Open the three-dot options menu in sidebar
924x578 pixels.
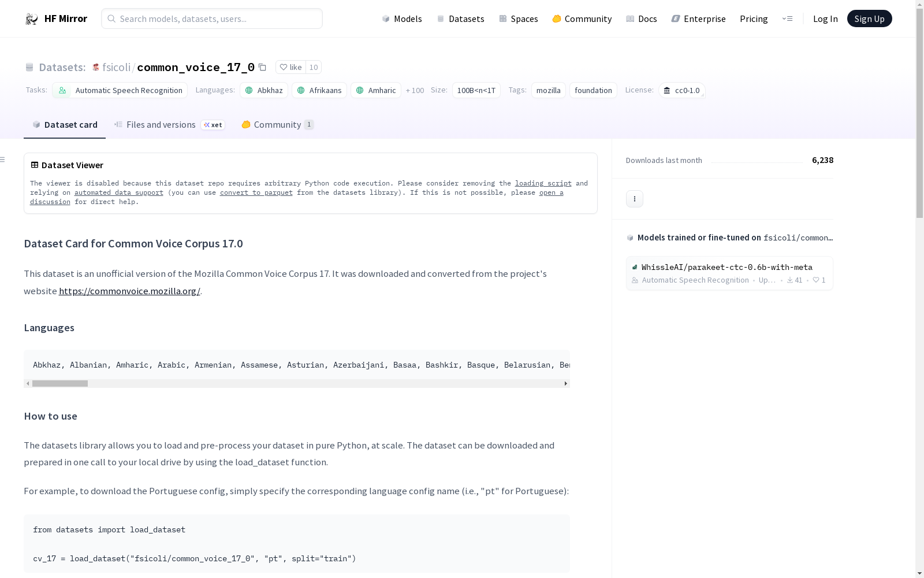(x=635, y=199)
